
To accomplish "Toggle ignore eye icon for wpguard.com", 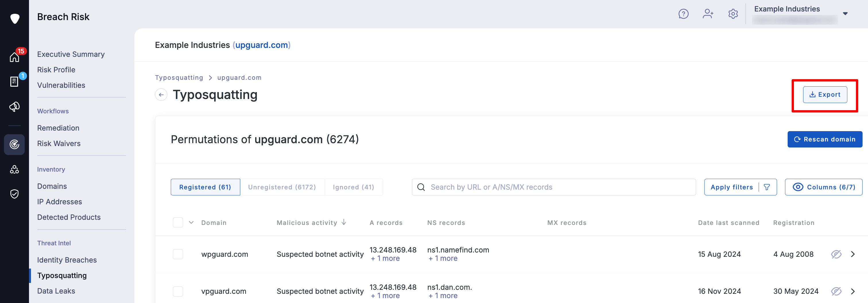I will 836,254.
